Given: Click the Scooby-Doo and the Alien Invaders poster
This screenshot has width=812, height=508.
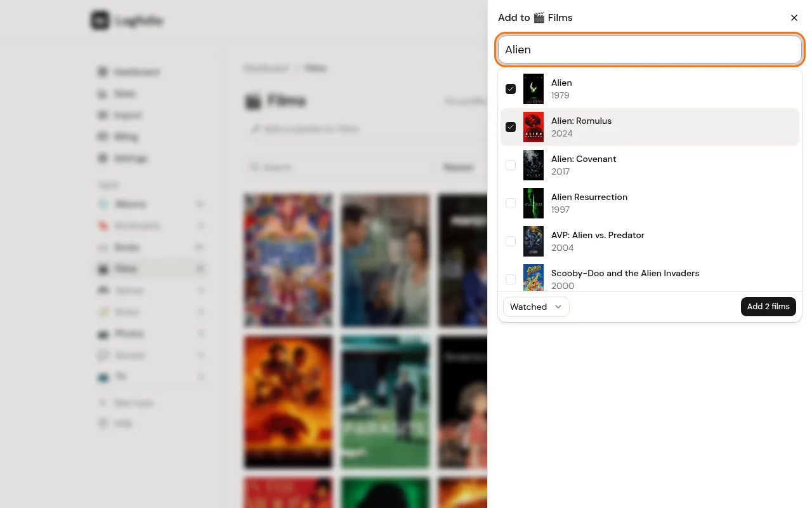Looking at the screenshot, I should point(534,277).
